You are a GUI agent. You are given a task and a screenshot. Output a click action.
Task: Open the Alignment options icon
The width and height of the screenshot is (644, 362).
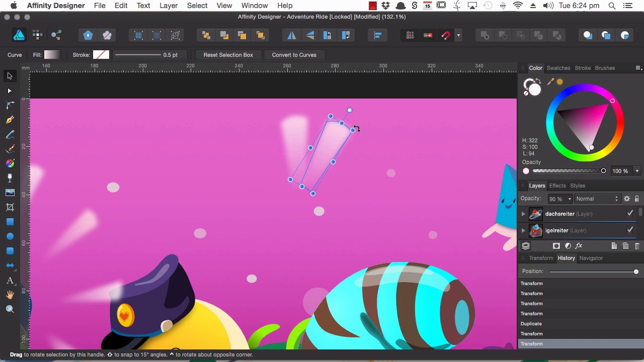pyautogui.click(x=378, y=35)
